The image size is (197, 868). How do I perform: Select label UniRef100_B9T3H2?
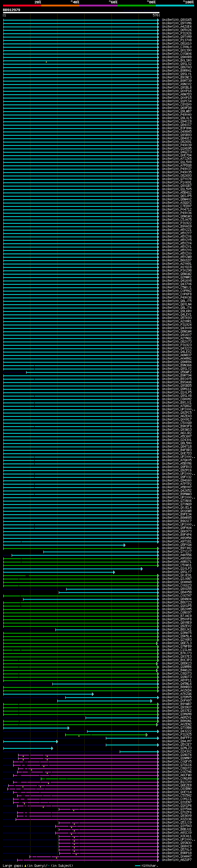click(177, 548)
